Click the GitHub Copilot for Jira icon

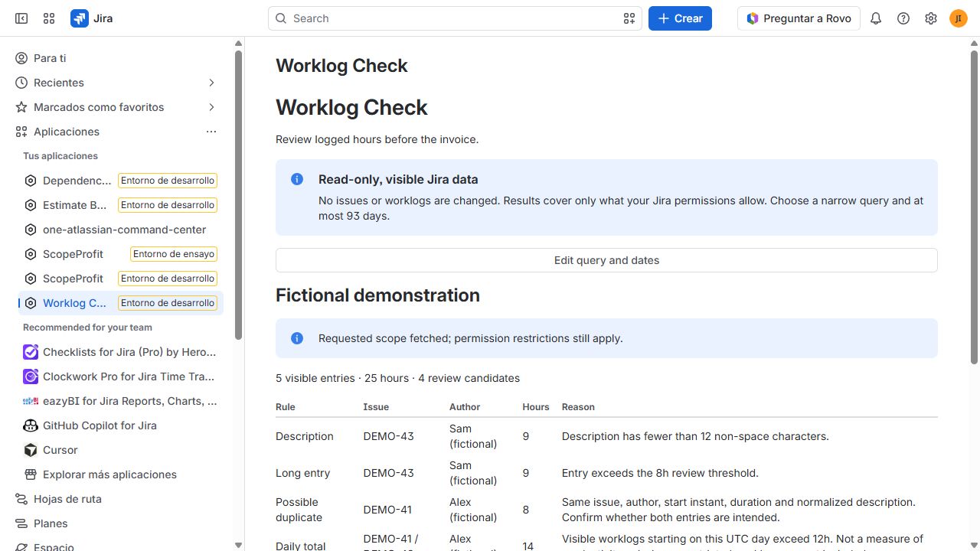click(x=31, y=425)
